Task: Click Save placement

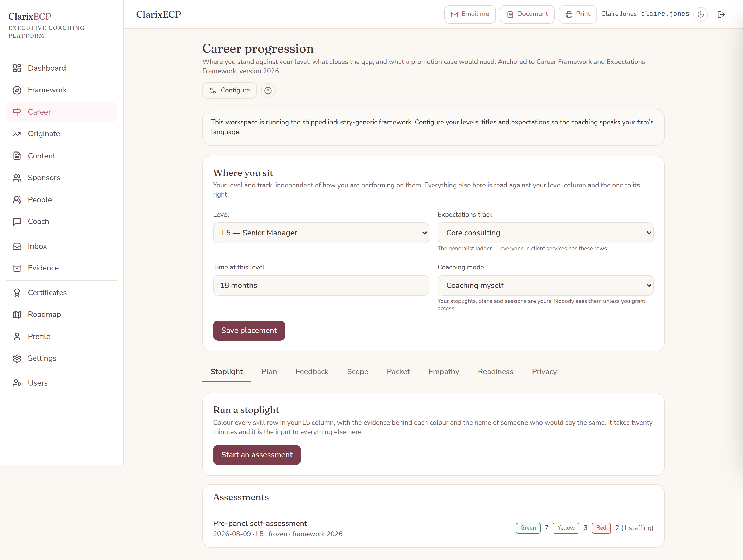Action: click(249, 331)
